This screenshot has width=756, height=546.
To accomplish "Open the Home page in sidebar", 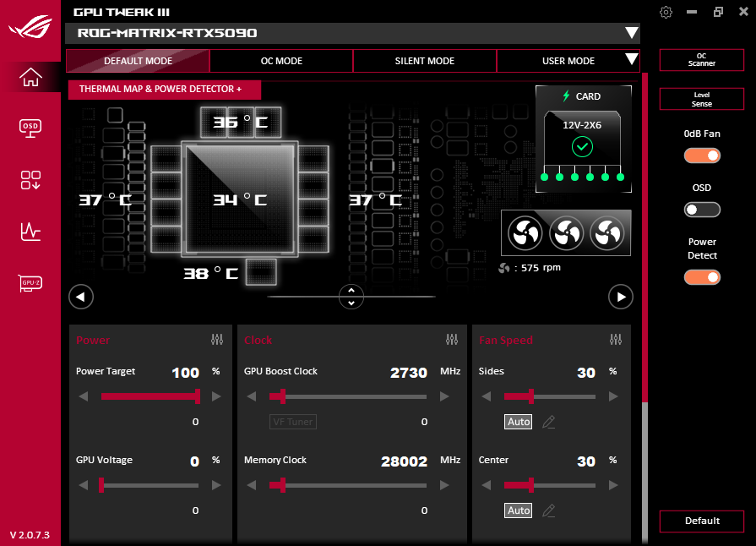I will point(30,77).
